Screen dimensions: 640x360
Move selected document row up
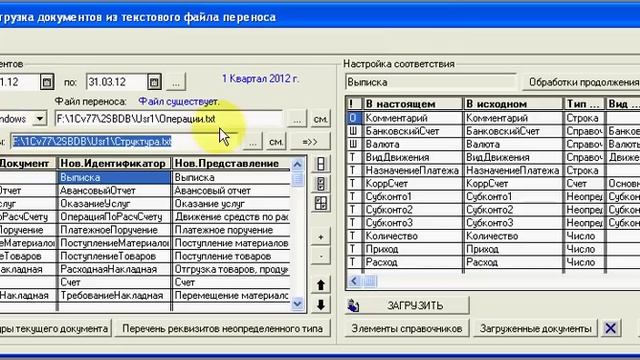(x=321, y=285)
